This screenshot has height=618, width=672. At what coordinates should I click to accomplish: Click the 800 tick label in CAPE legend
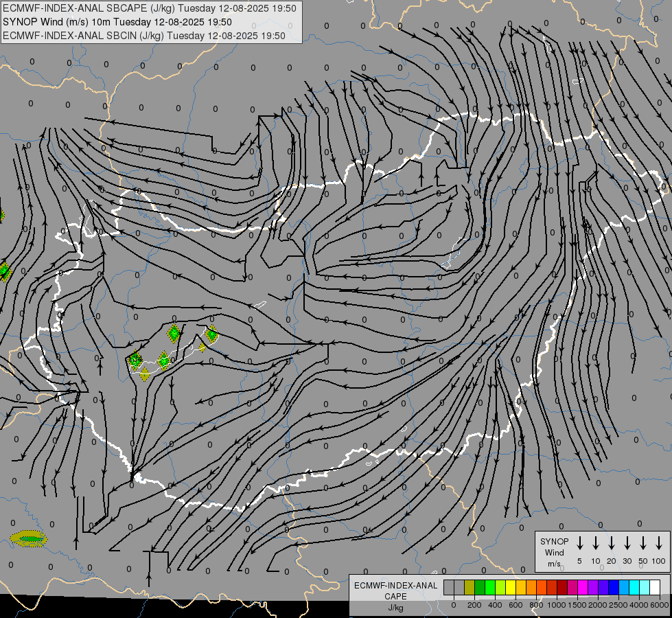point(536,605)
